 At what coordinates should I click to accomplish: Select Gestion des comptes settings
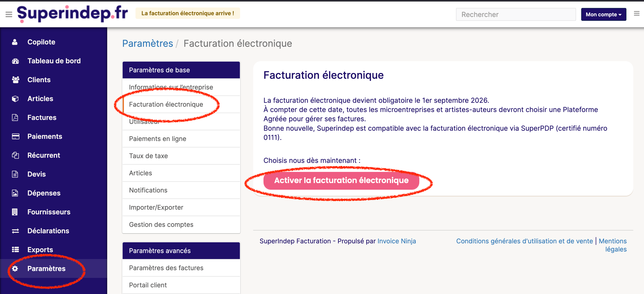coord(181,225)
